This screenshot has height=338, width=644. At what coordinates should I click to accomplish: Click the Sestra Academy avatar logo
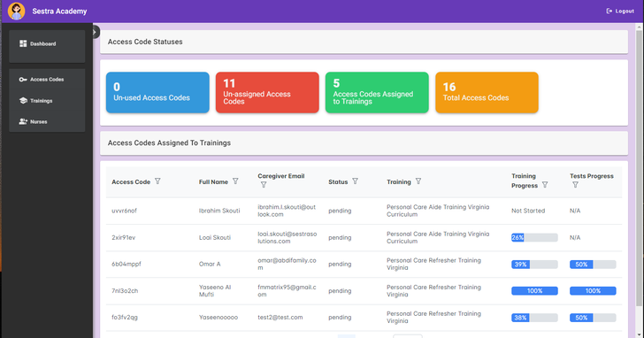pyautogui.click(x=17, y=12)
